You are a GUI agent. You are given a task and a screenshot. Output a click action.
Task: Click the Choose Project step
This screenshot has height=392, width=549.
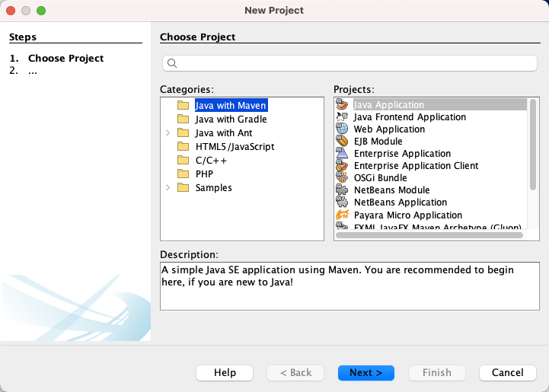pos(65,58)
